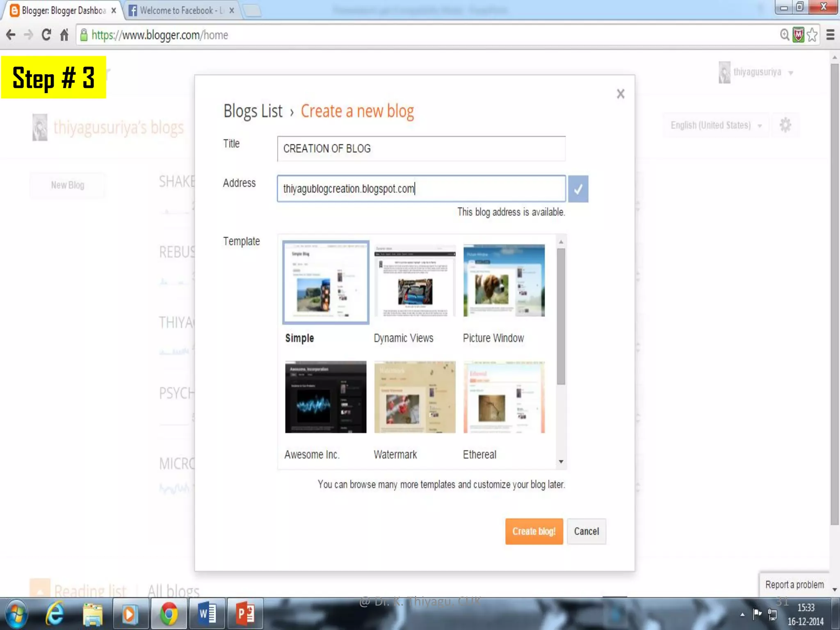Click the zoom magnifier icon in address bar
This screenshot has width=840, height=630.
[x=784, y=35]
